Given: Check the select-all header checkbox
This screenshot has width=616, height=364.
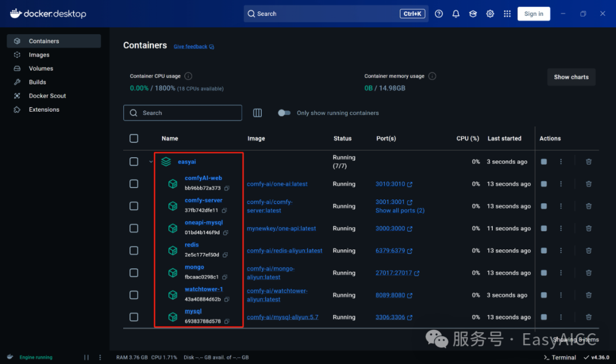Looking at the screenshot, I should point(134,138).
